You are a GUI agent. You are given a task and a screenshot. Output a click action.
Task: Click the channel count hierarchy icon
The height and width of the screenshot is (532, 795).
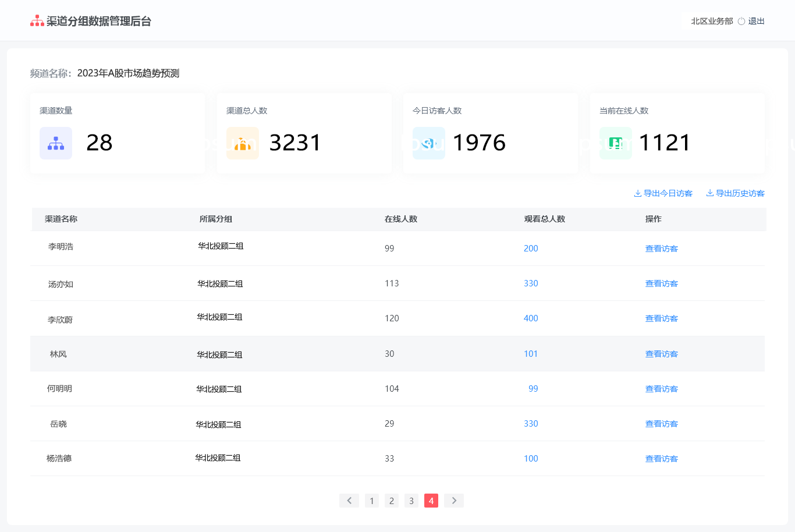[56, 143]
